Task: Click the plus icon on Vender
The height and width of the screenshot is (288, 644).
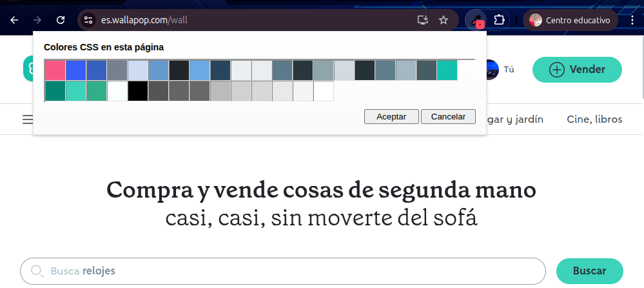Action: pyautogui.click(x=557, y=70)
